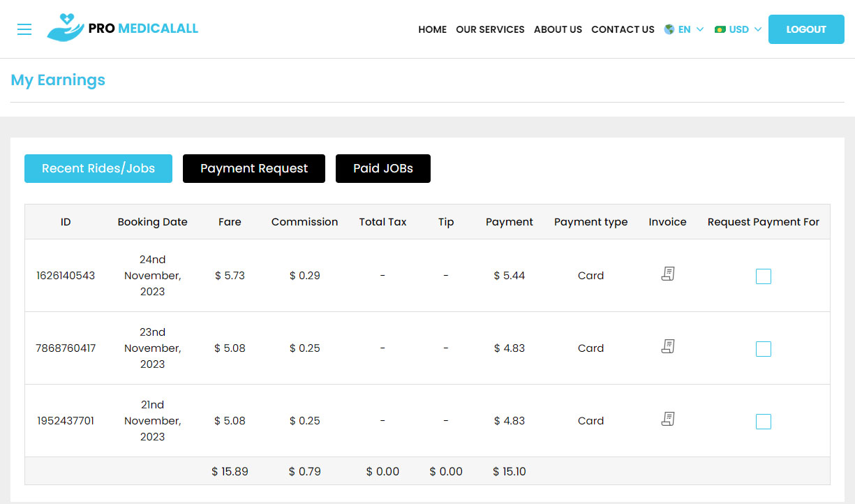Click the total fare $ 15.89
The height and width of the screenshot is (504, 855).
pos(230,472)
